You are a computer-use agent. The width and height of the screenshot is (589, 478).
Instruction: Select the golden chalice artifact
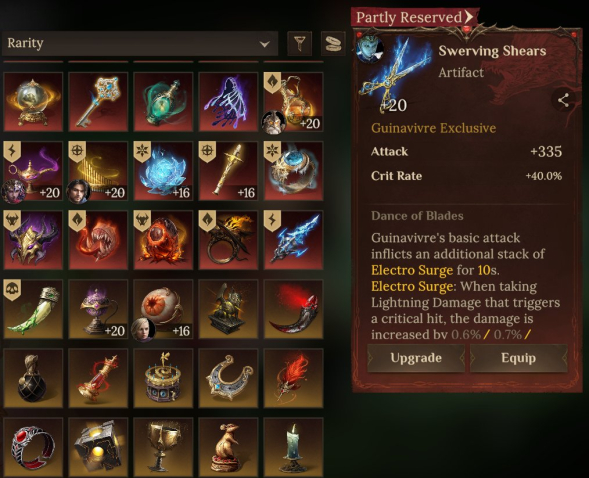coord(163,447)
